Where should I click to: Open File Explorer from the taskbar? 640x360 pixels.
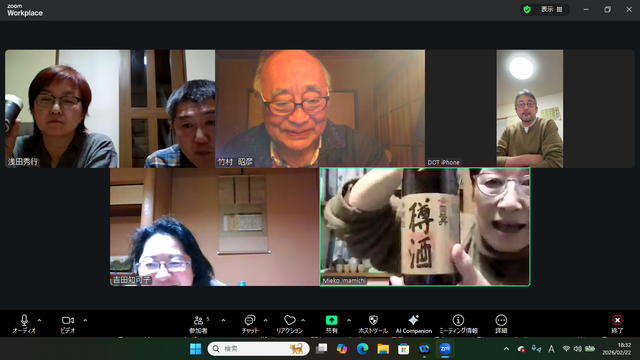(383, 349)
